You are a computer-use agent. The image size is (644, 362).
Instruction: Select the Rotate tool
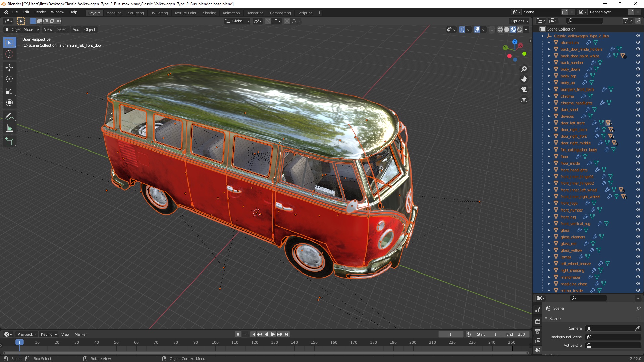click(x=9, y=79)
